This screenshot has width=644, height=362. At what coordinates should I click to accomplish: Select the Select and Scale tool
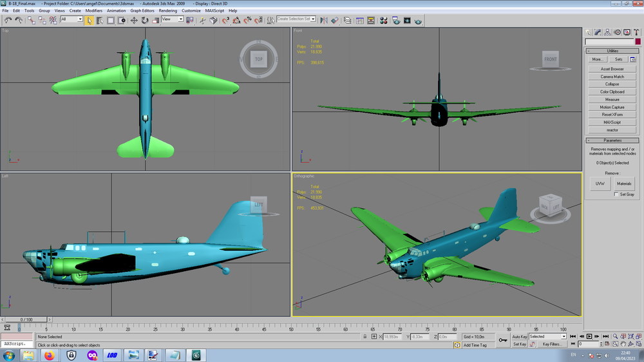click(x=156, y=20)
